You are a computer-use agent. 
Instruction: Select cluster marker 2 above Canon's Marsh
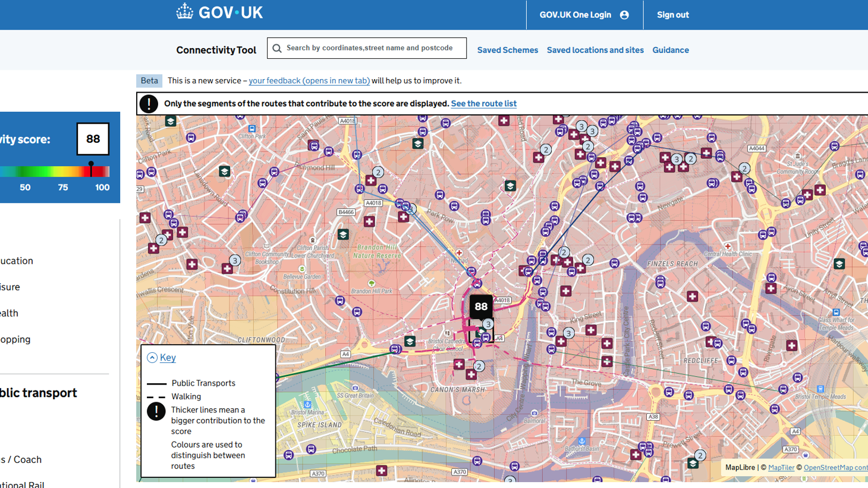[x=479, y=366]
